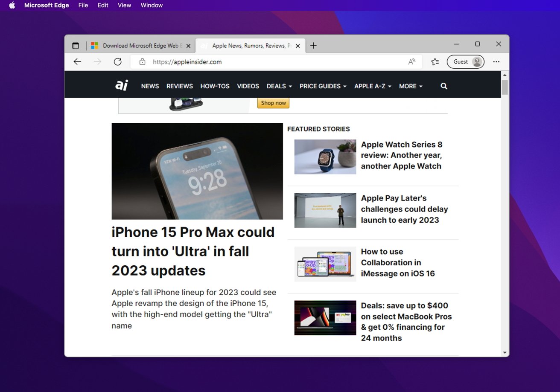Open a new tab with plus button

(313, 46)
